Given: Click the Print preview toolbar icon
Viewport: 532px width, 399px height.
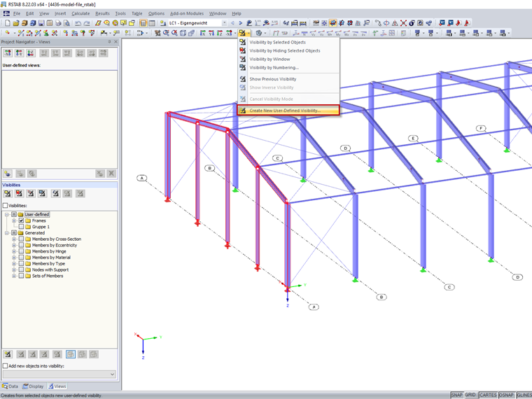Looking at the screenshot, I should pos(66,23).
